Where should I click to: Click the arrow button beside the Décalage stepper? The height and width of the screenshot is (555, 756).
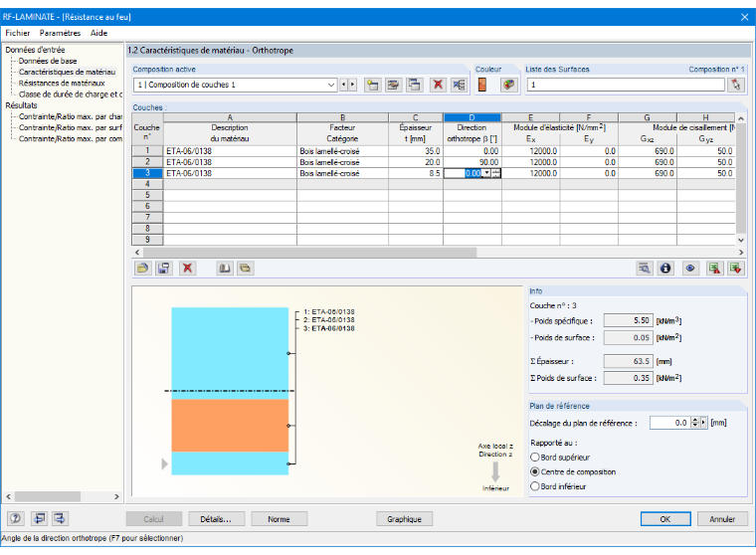point(703,423)
